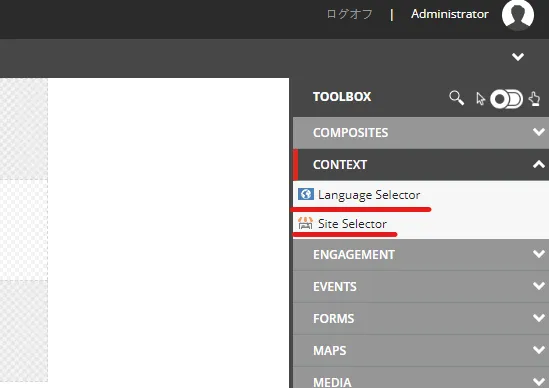Toggle the Toolbox drag mode switch
This screenshot has width=549, height=388.
(507, 99)
